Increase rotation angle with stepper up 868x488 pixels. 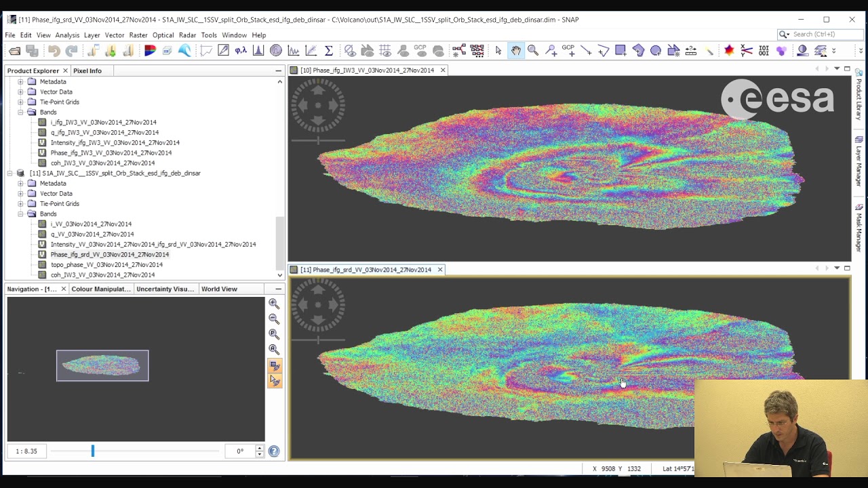(x=259, y=448)
